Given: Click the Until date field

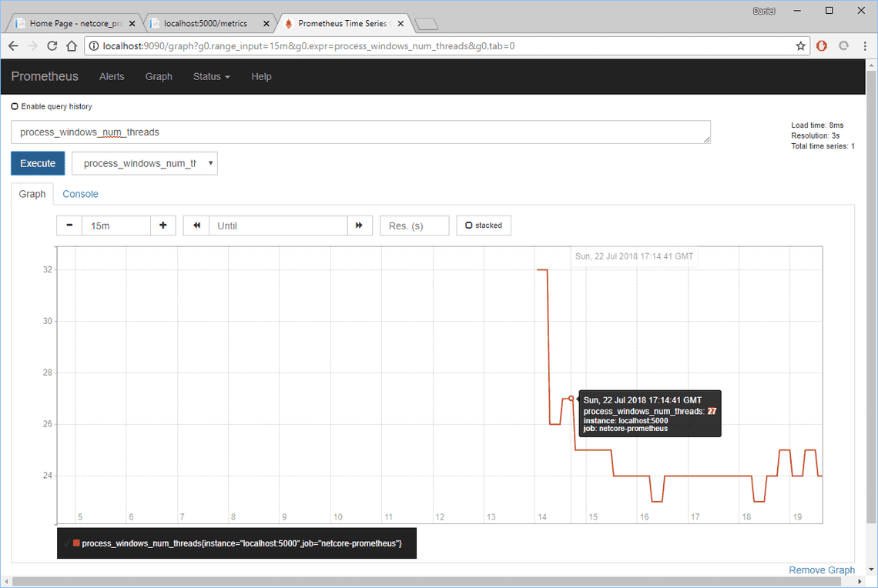Looking at the screenshot, I should coord(277,226).
